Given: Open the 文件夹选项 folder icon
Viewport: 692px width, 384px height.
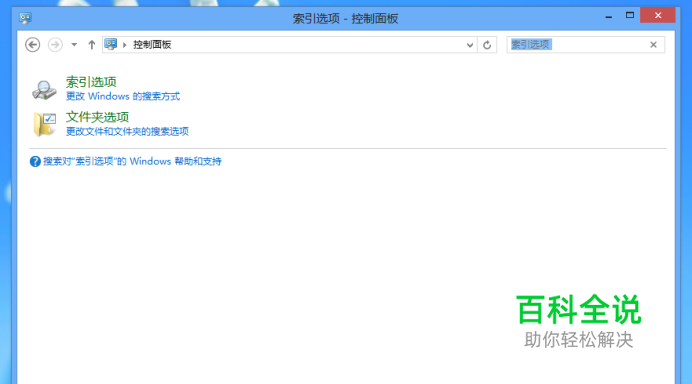Looking at the screenshot, I should [x=44, y=124].
